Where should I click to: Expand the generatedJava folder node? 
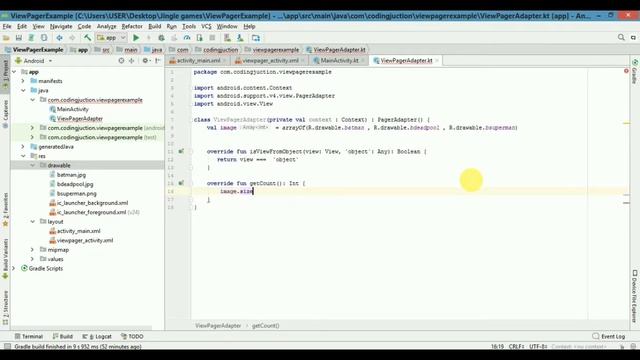click(23, 147)
